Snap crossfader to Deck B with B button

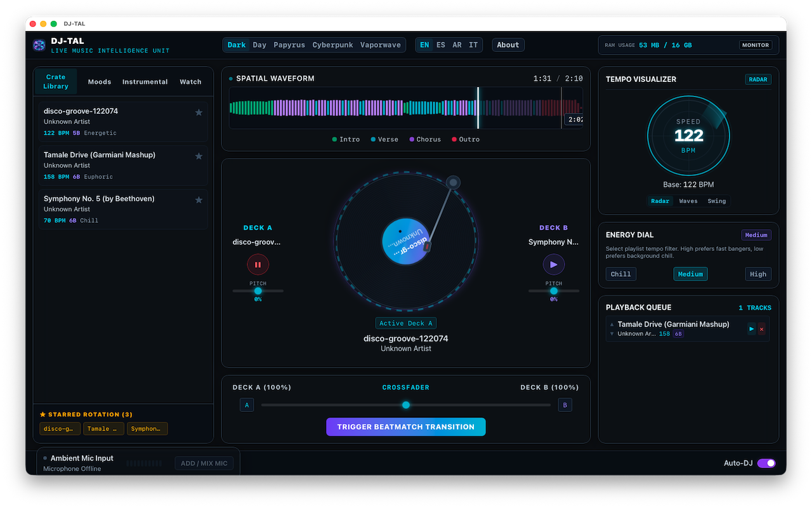[565, 404]
